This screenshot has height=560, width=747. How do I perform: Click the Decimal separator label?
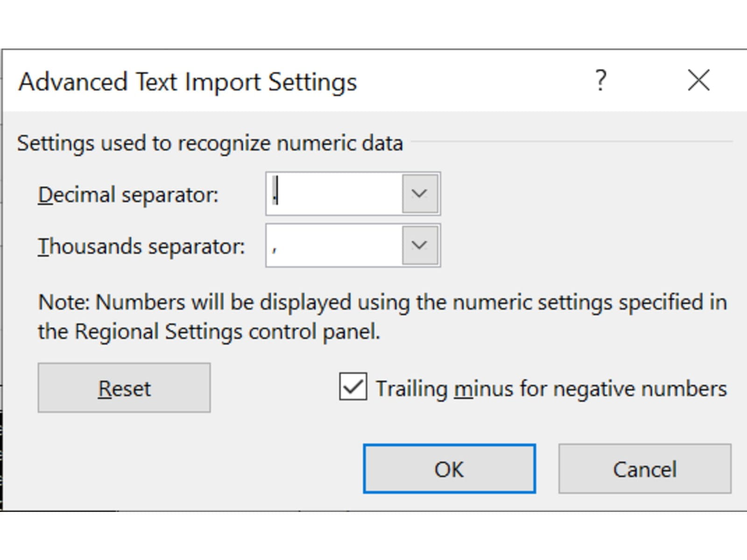(128, 195)
